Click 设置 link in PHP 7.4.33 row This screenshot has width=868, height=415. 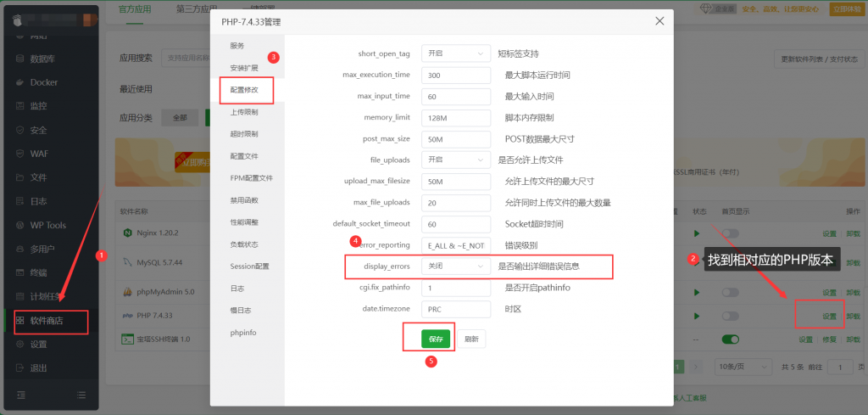pos(829,317)
